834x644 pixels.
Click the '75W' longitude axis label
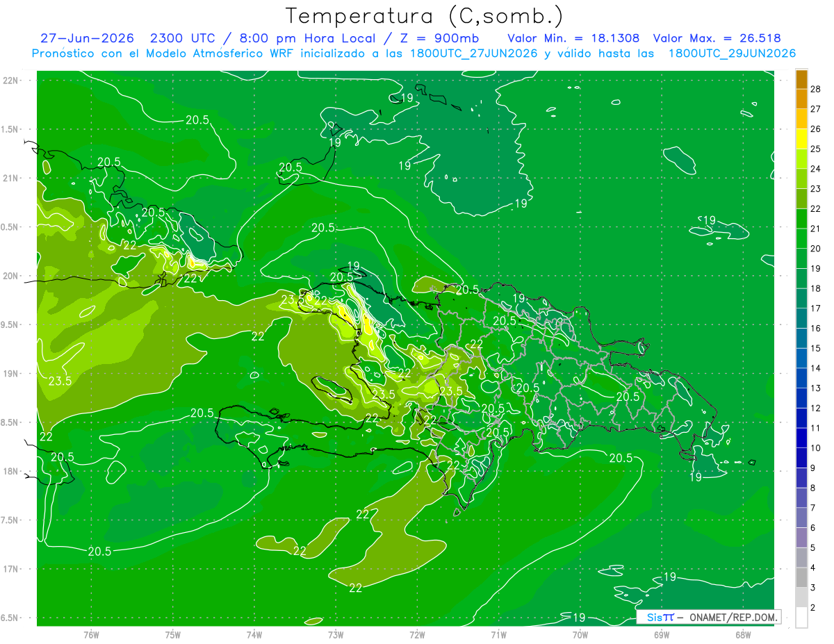point(172,634)
